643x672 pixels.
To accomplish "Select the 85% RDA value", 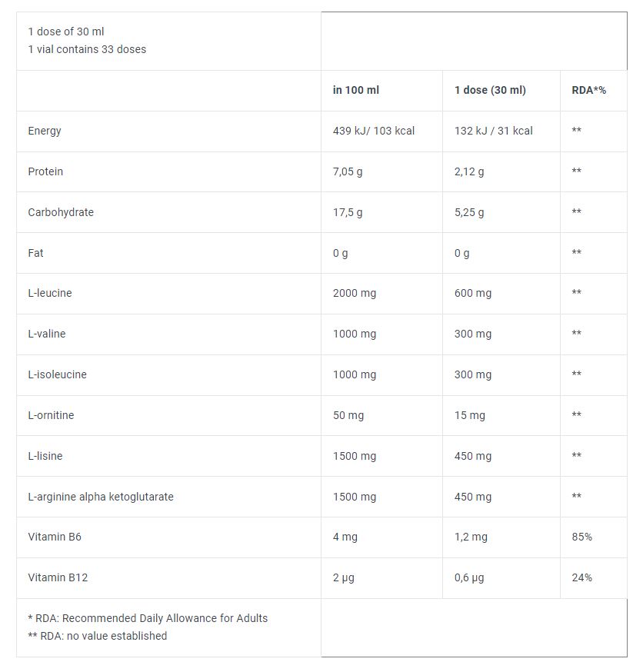I will tap(581, 537).
